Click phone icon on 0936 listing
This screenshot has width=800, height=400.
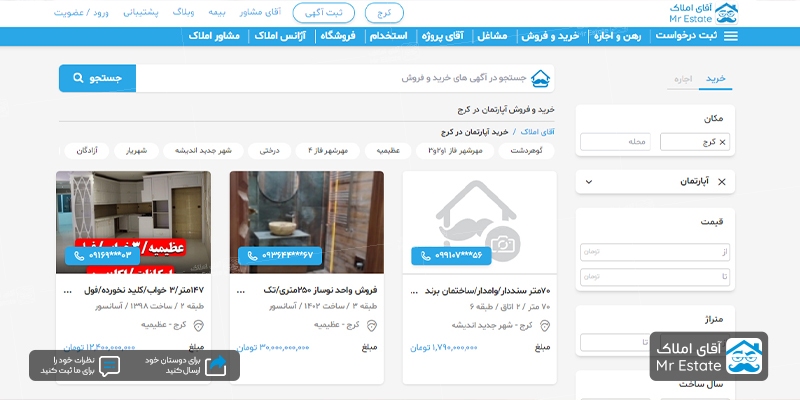252,256
